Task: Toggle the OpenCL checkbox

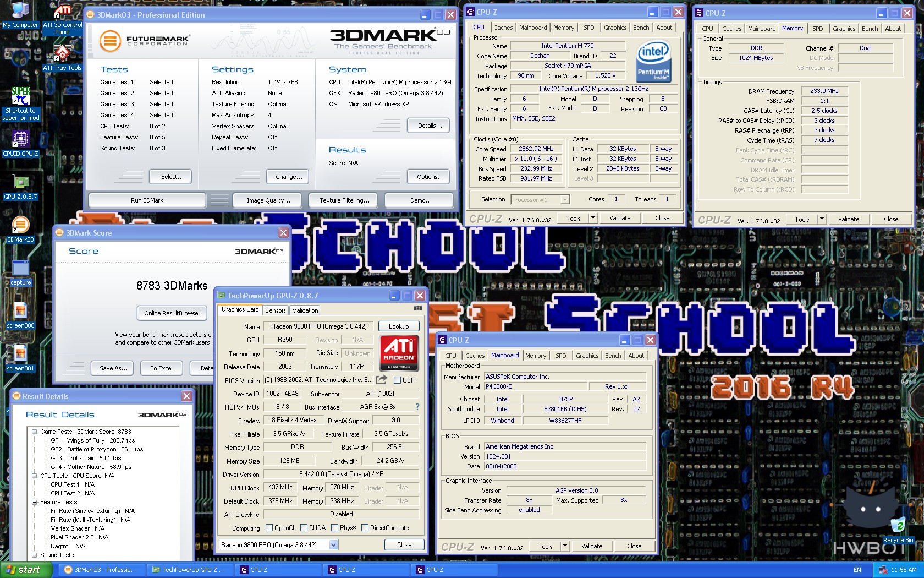Action: click(x=269, y=528)
